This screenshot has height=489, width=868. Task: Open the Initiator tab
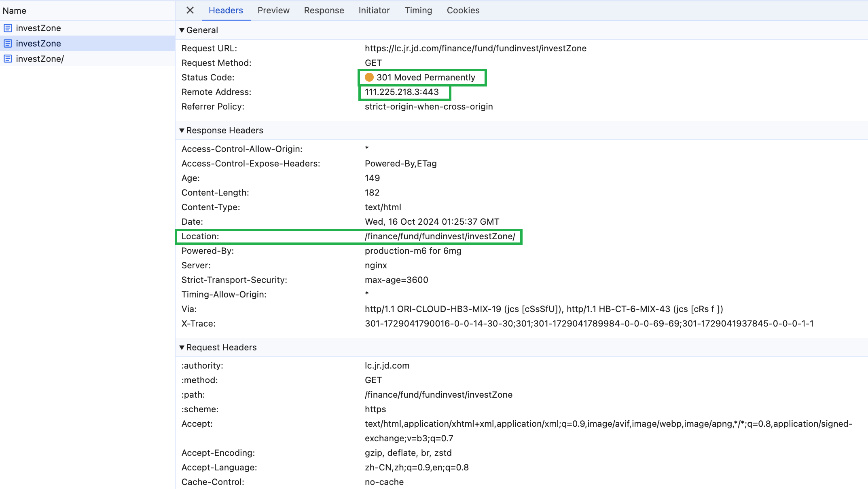[x=374, y=11]
